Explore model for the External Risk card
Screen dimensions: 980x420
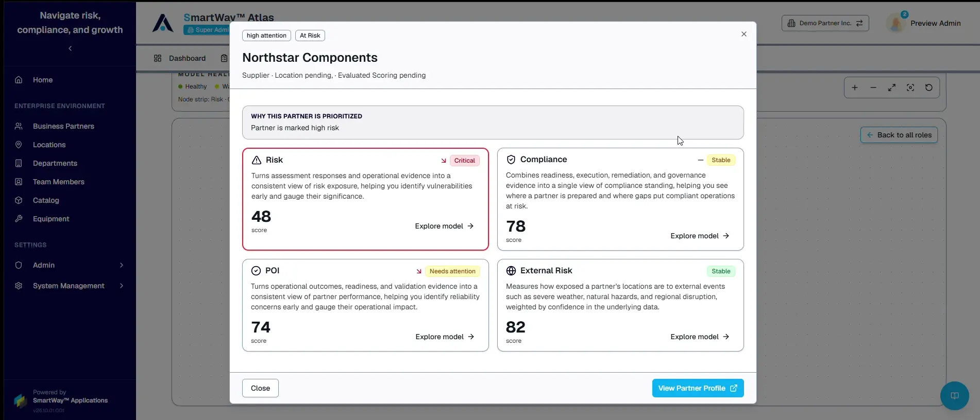[x=700, y=337]
